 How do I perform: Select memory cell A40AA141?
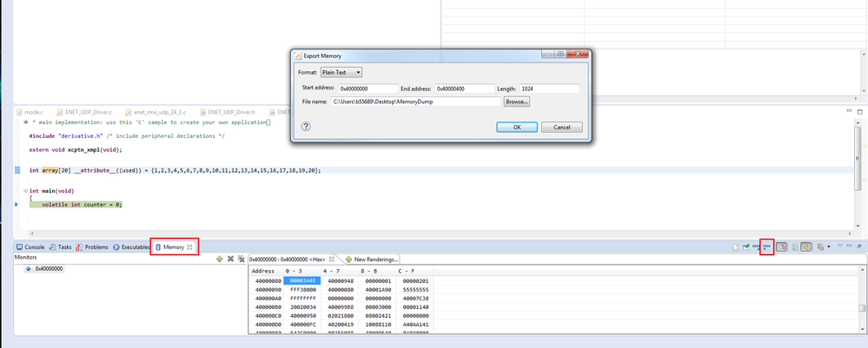click(x=414, y=324)
